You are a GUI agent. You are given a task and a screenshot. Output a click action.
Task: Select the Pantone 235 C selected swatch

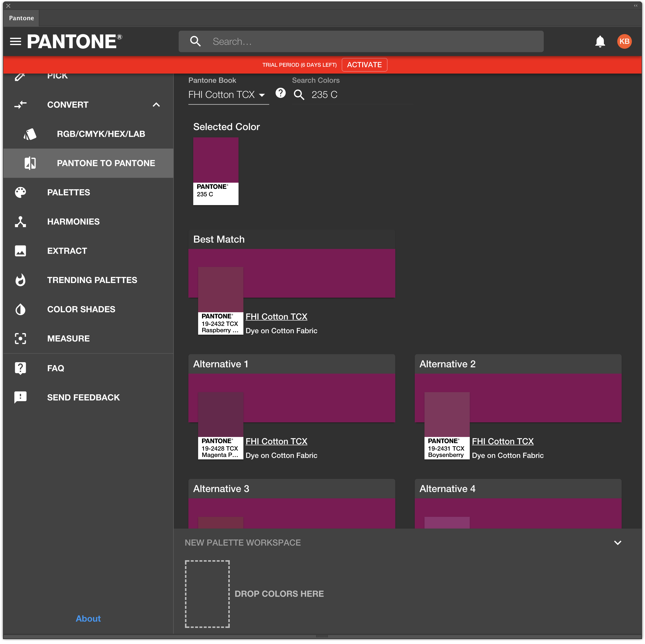(216, 171)
